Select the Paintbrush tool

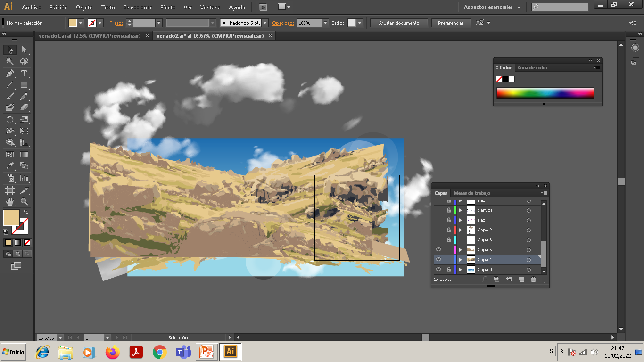pos(9,96)
